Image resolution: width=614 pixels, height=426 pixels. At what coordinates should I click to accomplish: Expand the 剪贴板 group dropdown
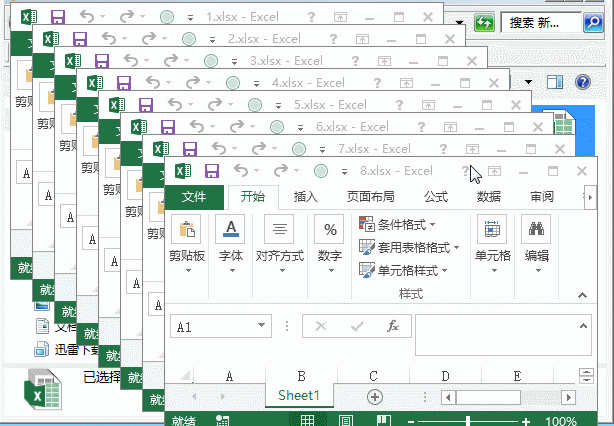188,271
